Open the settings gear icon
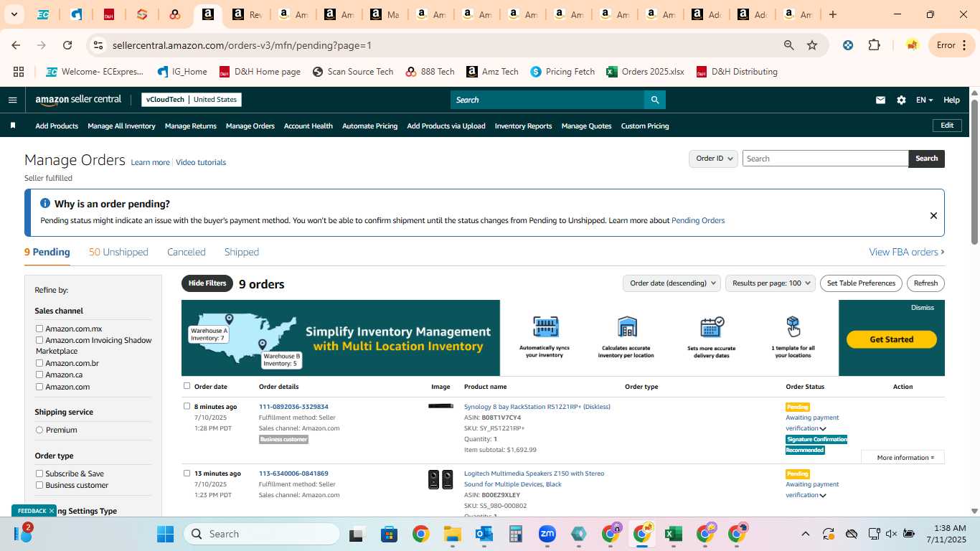Image resolution: width=980 pixels, height=551 pixels. (901, 100)
